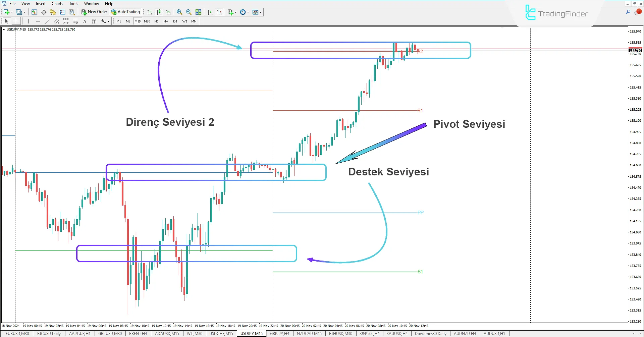Zoom in on the chart
This screenshot has height=337, width=644.
[179, 12]
